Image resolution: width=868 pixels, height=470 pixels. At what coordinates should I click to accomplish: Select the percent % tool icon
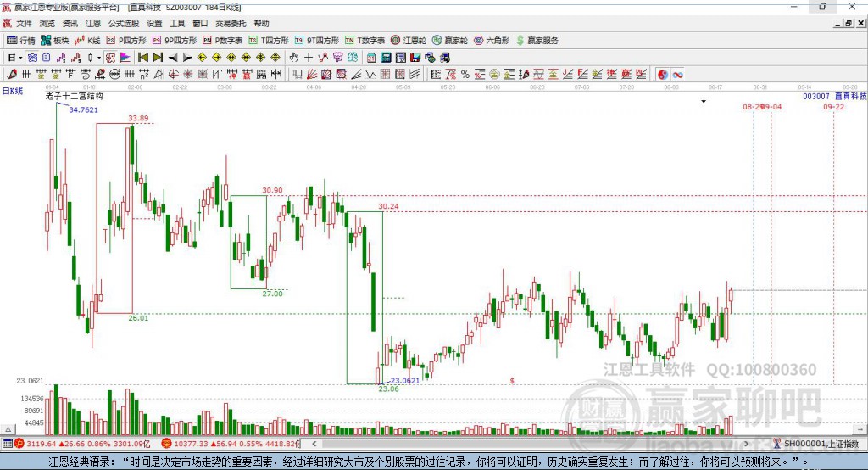pyautogui.click(x=465, y=75)
